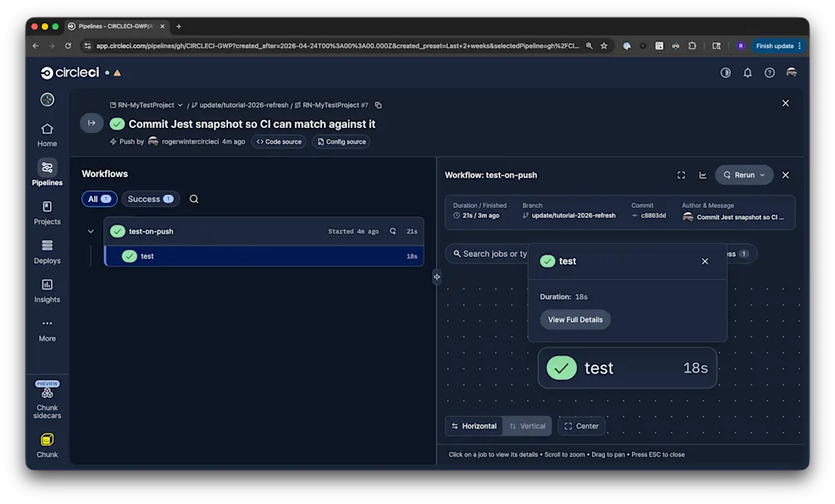The height and width of the screenshot is (504, 835).
Task: Open the notifications bell
Action: click(748, 72)
